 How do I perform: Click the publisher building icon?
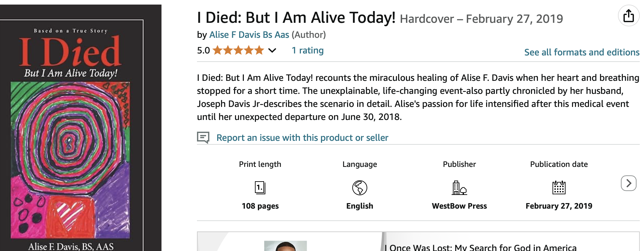click(459, 188)
